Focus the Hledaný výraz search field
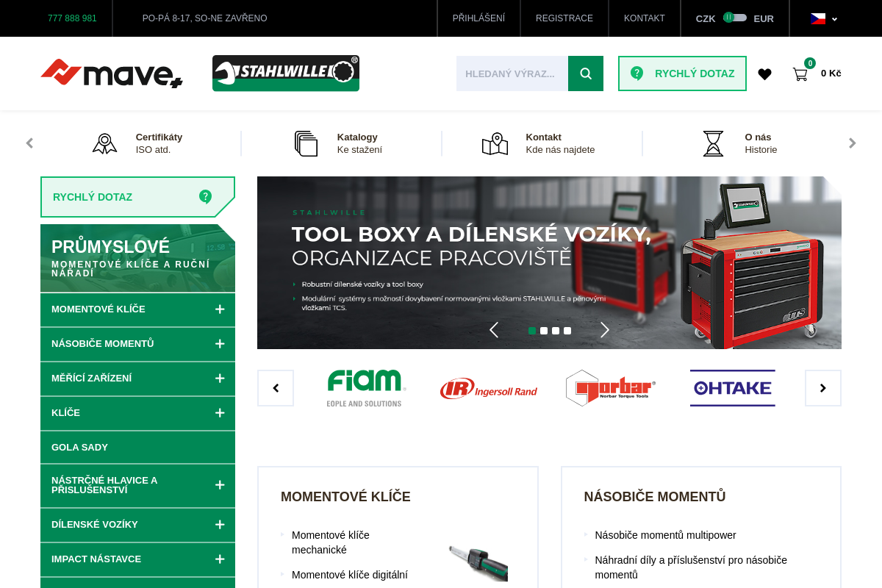 point(512,73)
